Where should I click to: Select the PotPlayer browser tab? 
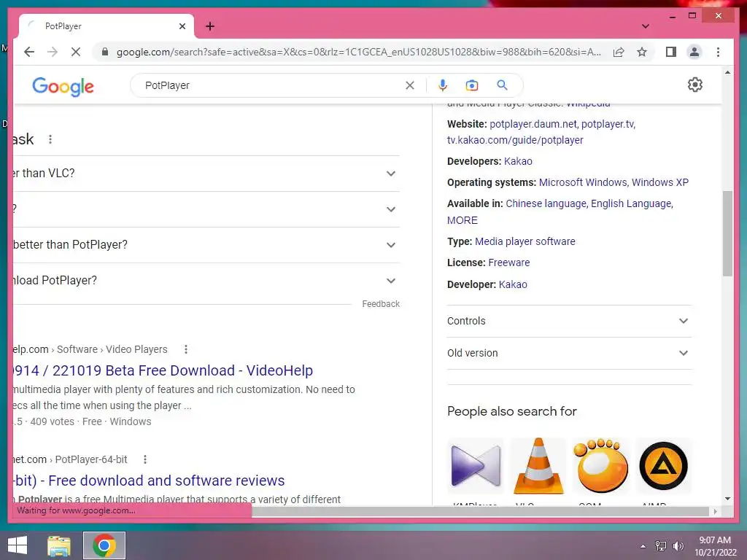[x=106, y=26]
